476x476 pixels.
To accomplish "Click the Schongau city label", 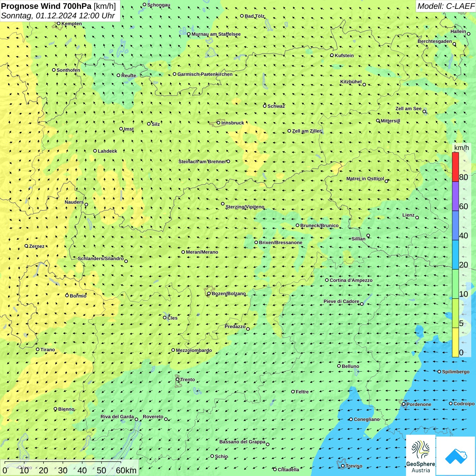I will click(159, 5).
